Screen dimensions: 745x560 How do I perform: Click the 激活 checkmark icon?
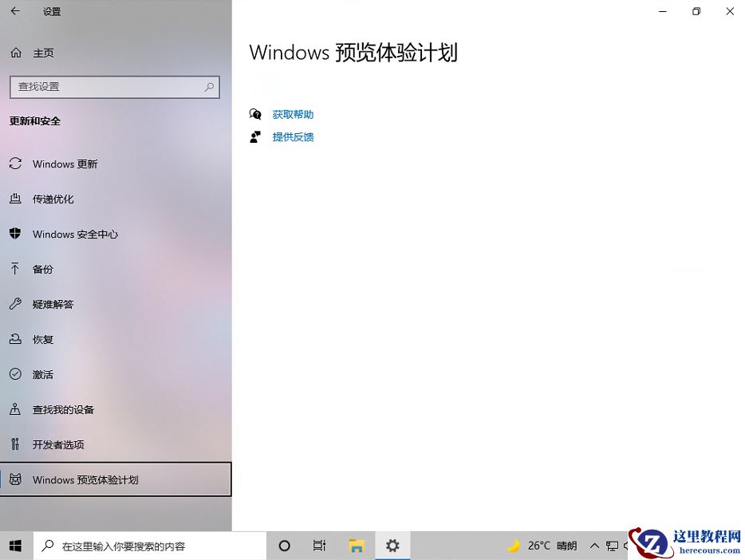point(16,374)
